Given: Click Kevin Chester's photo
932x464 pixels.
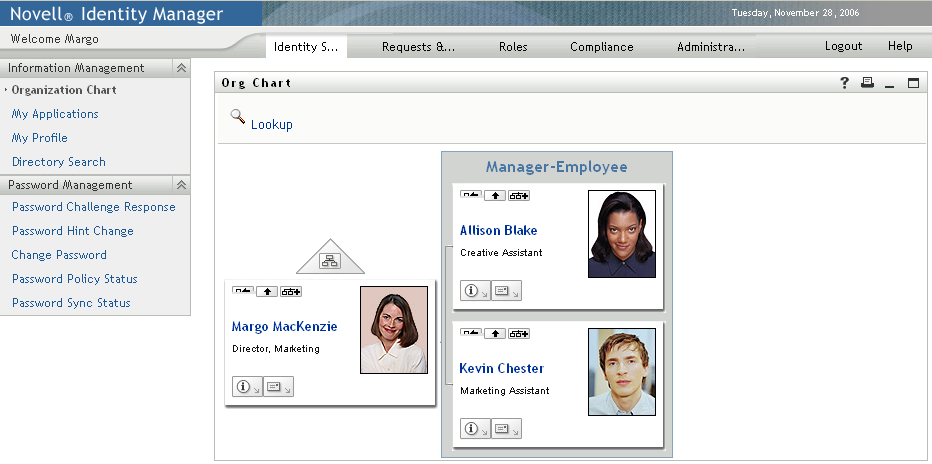Looking at the screenshot, I should click(x=622, y=372).
